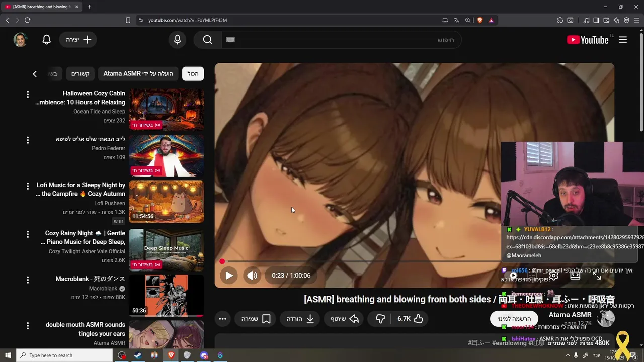644x362 pixels.
Task: Open the Windows Start menu
Action: tap(8, 355)
